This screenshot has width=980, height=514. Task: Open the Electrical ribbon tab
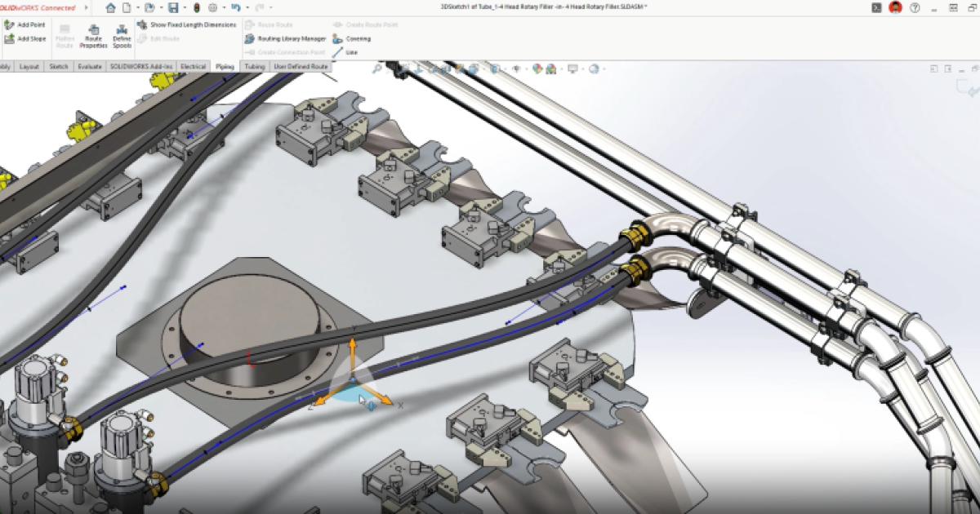193,66
